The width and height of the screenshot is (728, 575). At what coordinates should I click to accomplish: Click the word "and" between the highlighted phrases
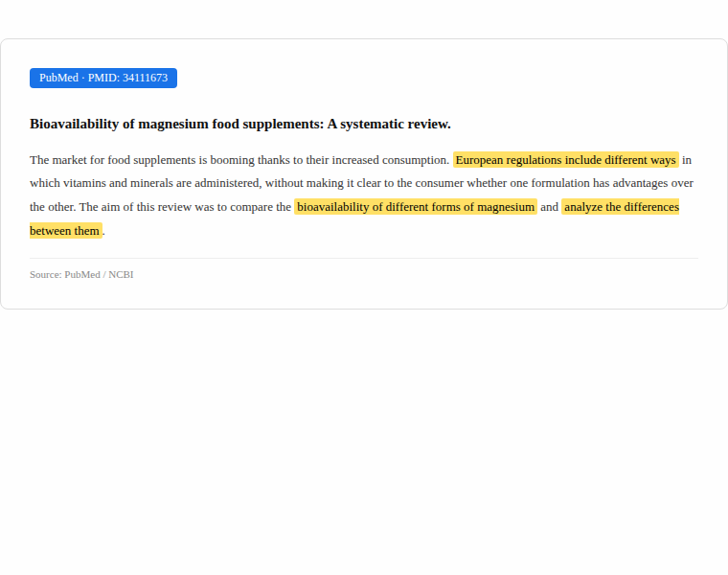549,207
